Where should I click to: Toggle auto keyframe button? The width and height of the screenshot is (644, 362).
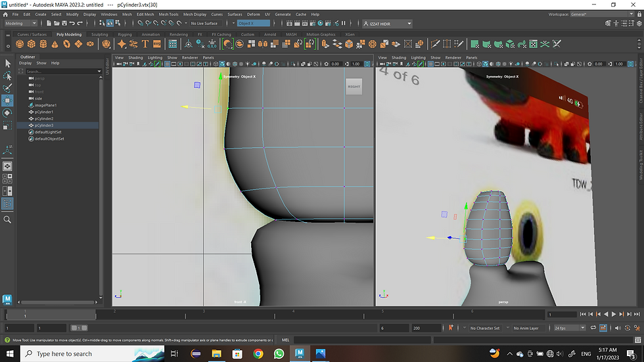click(x=603, y=328)
